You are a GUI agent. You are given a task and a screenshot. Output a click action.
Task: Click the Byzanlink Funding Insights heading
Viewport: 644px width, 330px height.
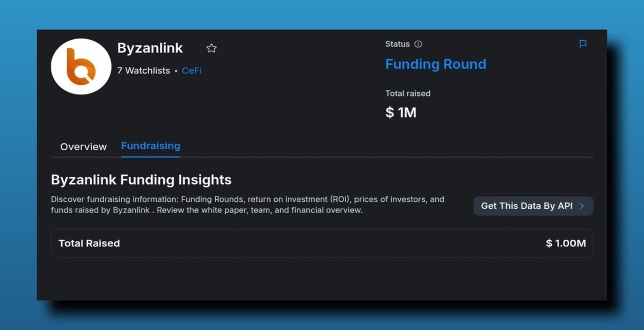(141, 179)
